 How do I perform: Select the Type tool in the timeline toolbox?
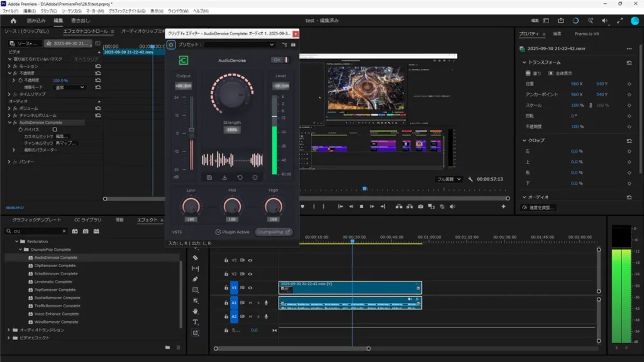click(x=196, y=322)
